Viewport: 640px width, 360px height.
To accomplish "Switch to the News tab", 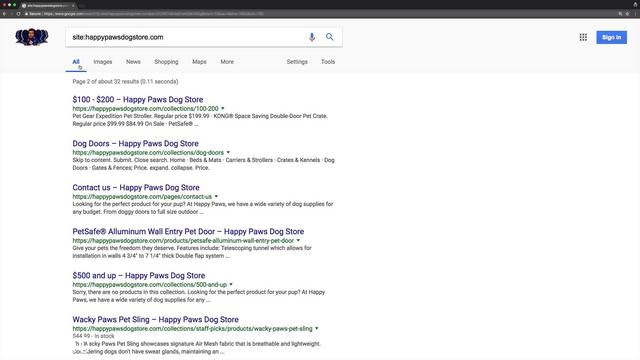I will (x=133, y=62).
